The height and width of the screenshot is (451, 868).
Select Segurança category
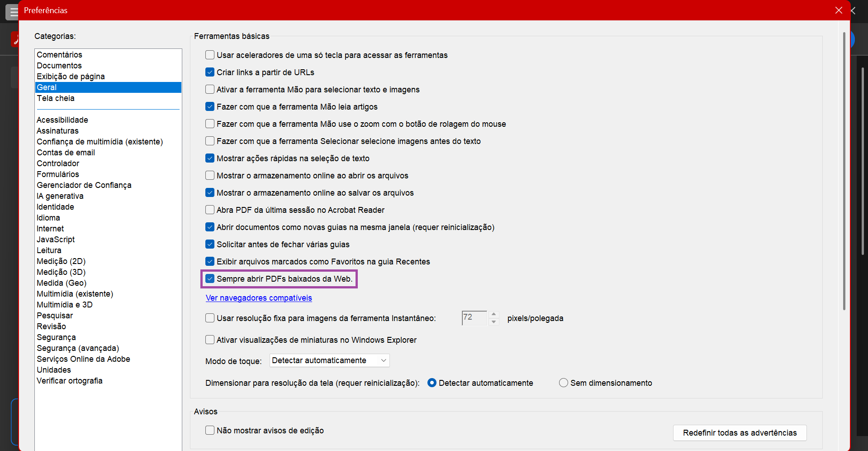[108, 337]
